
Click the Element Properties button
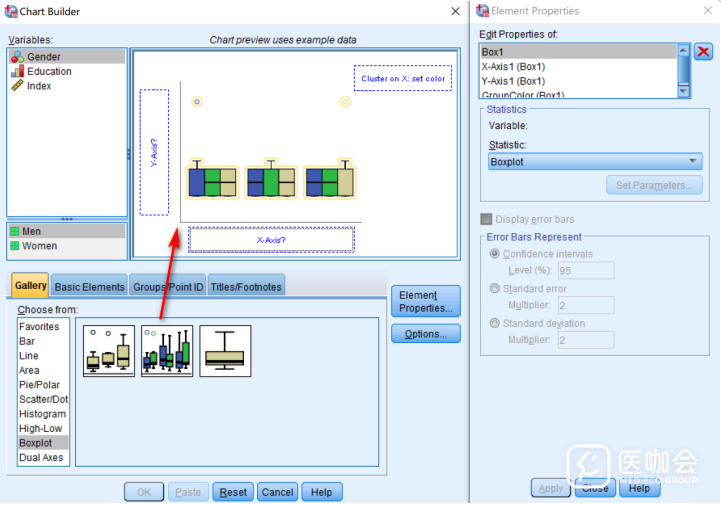tap(425, 301)
